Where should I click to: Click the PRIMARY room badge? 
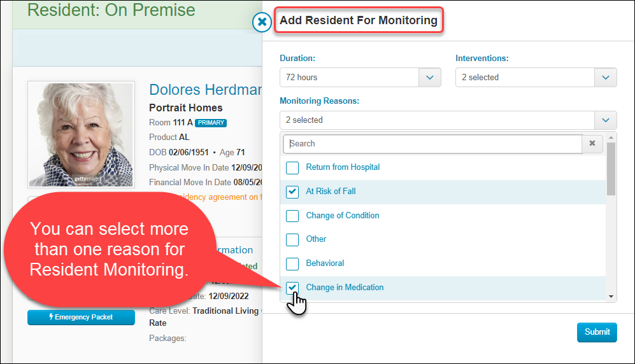[211, 123]
